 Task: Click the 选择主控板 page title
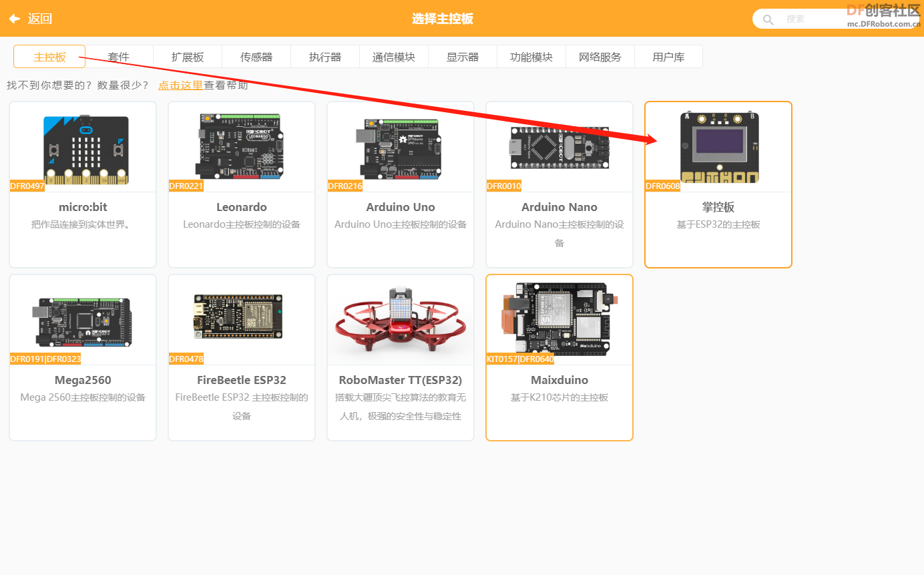point(443,19)
